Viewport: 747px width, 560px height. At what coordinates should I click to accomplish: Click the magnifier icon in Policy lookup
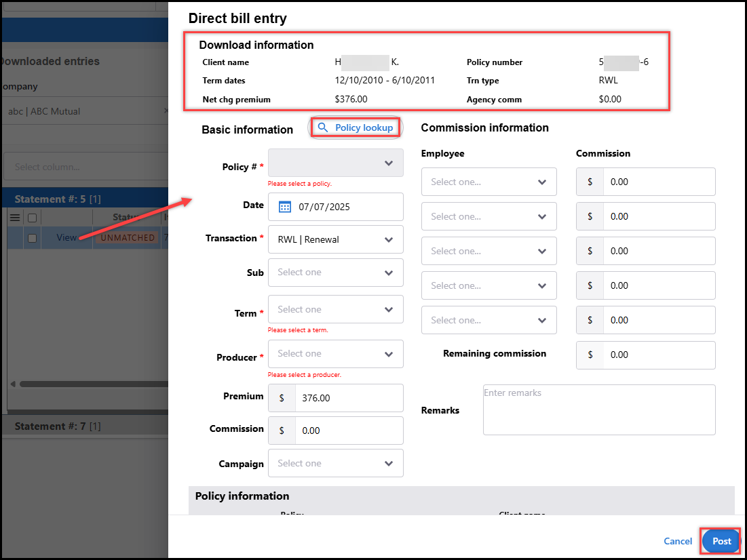[323, 127]
